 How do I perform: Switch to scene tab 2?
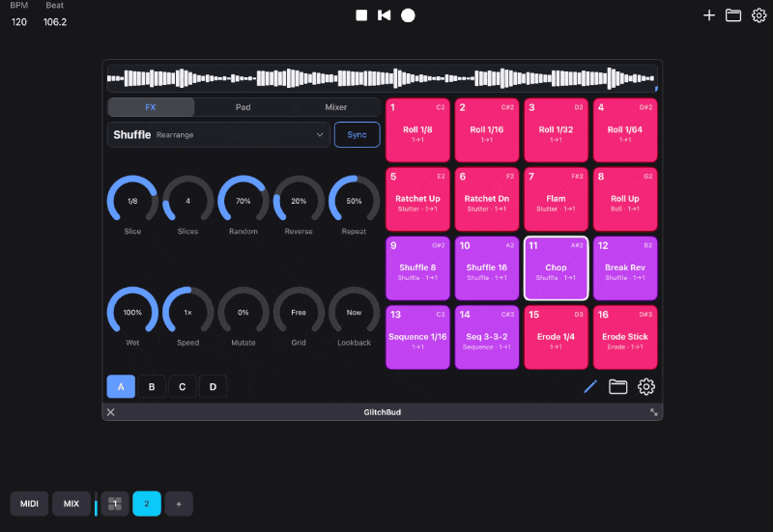[147, 503]
